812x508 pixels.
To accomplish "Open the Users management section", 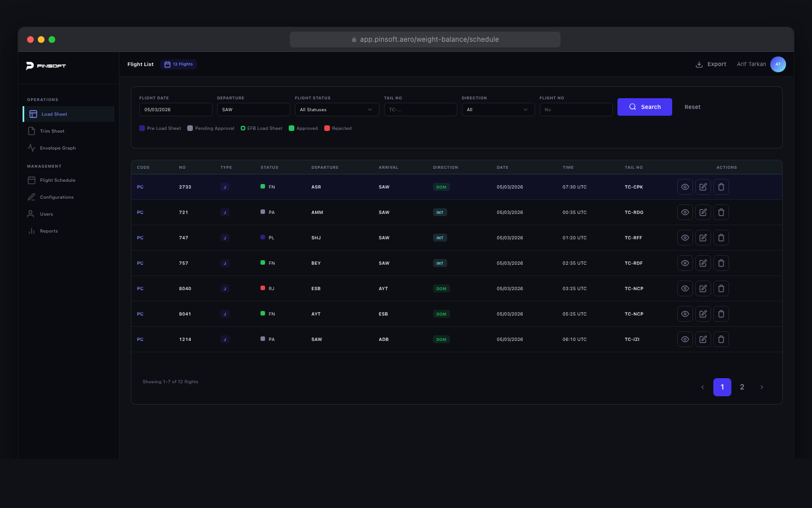I will [48, 213].
